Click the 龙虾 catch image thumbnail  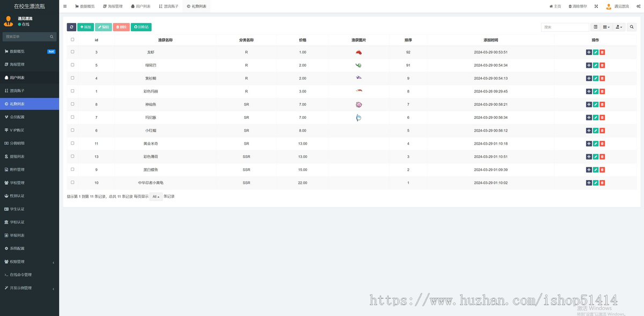coord(358,52)
